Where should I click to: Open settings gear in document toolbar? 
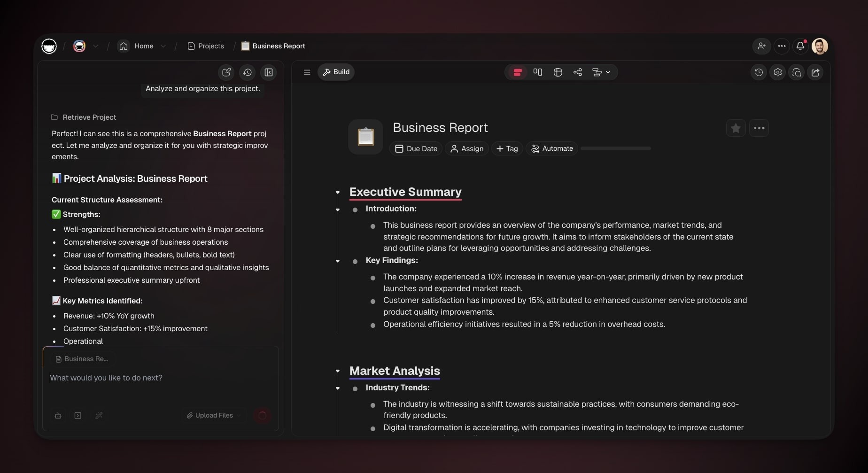778,72
